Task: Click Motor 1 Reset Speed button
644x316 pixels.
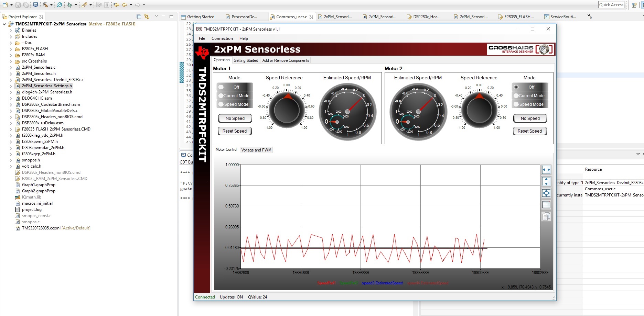Action: coord(235,131)
